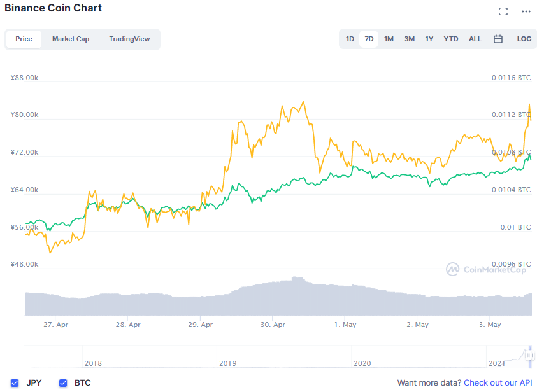Click the 28. Apr axis date label

pos(128,325)
